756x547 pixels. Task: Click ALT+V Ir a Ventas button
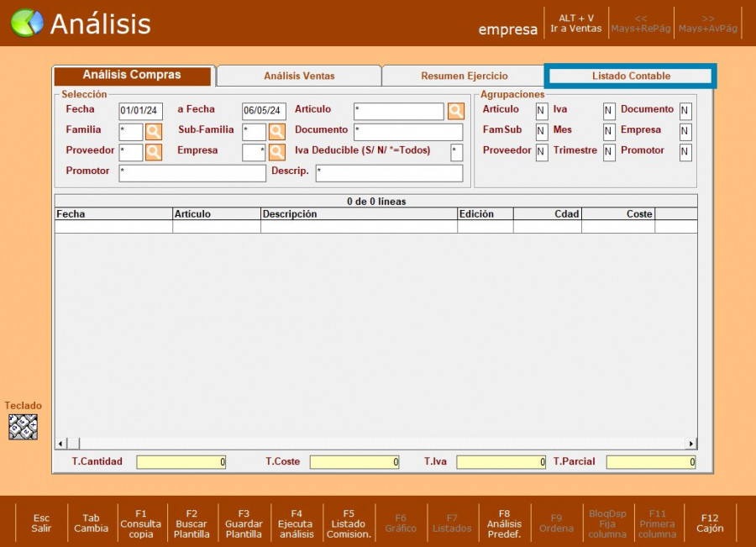coord(576,24)
